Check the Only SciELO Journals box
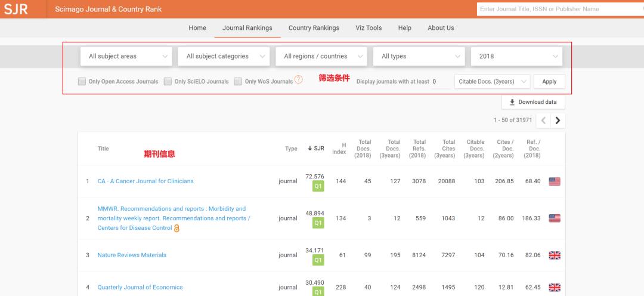Image resolution: width=644 pixels, height=296 pixels. pyautogui.click(x=168, y=82)
